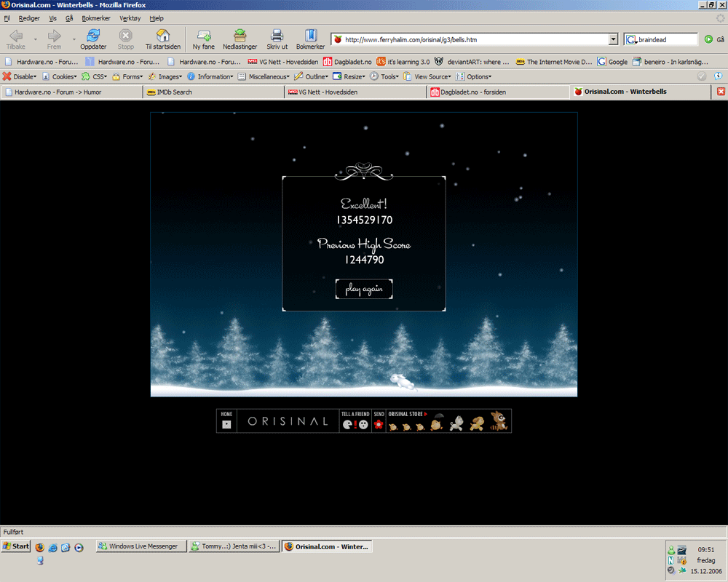728x582 pixels.
Task: Open the Verktøy menu
Action: click(130, 18)
